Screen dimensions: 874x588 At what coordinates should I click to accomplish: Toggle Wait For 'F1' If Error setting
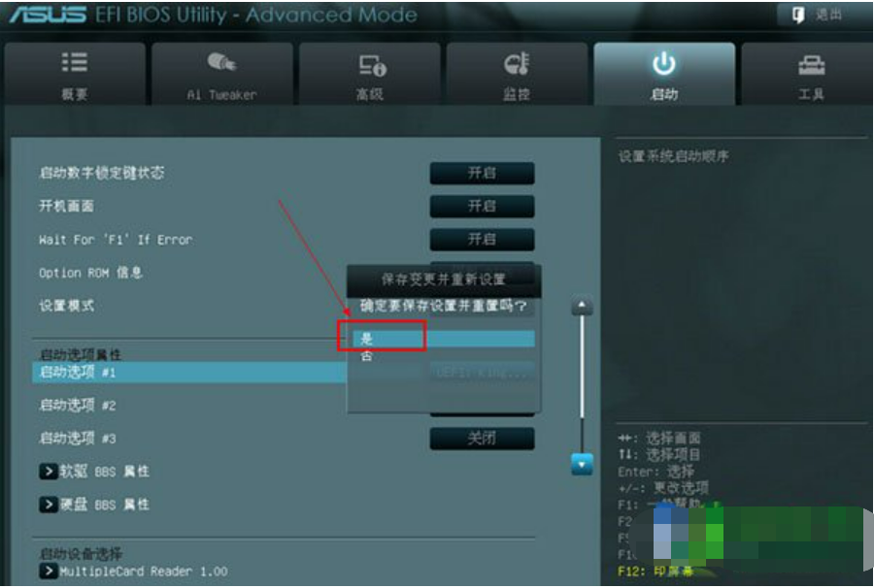pos(482,240)
